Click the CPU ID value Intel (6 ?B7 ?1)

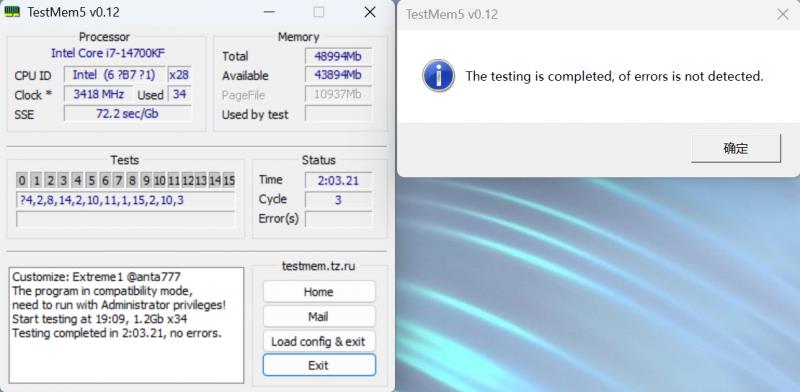114,75
